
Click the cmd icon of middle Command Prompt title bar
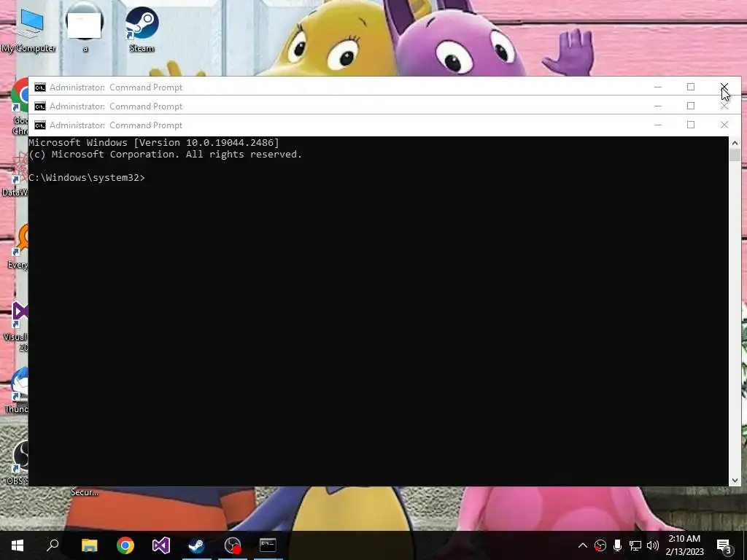40,106
